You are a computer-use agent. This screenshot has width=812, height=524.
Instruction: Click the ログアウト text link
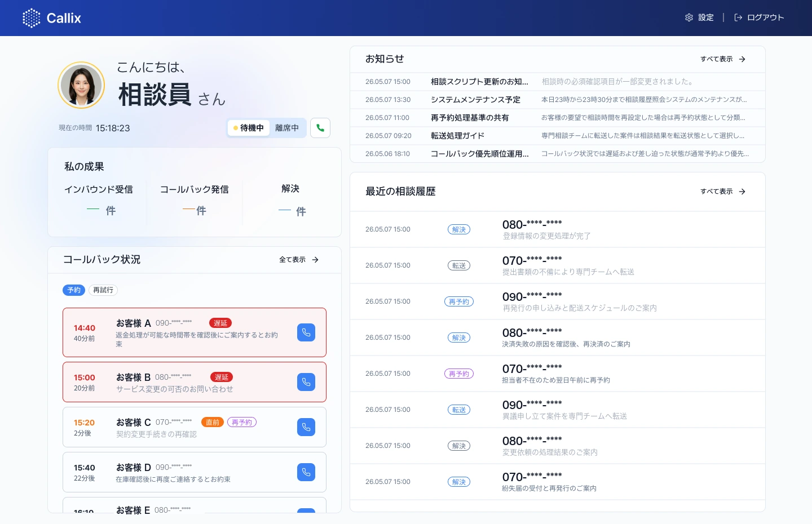(x=765, y=17)
